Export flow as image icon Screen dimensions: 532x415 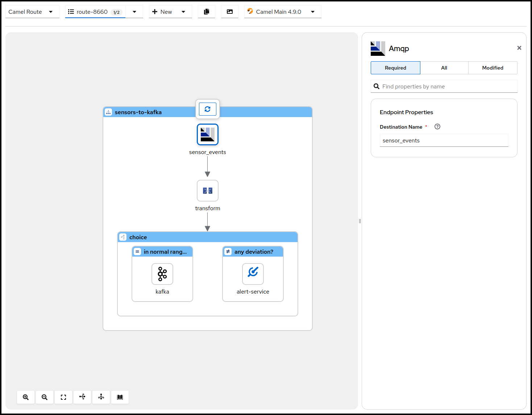tap(230, 12)
